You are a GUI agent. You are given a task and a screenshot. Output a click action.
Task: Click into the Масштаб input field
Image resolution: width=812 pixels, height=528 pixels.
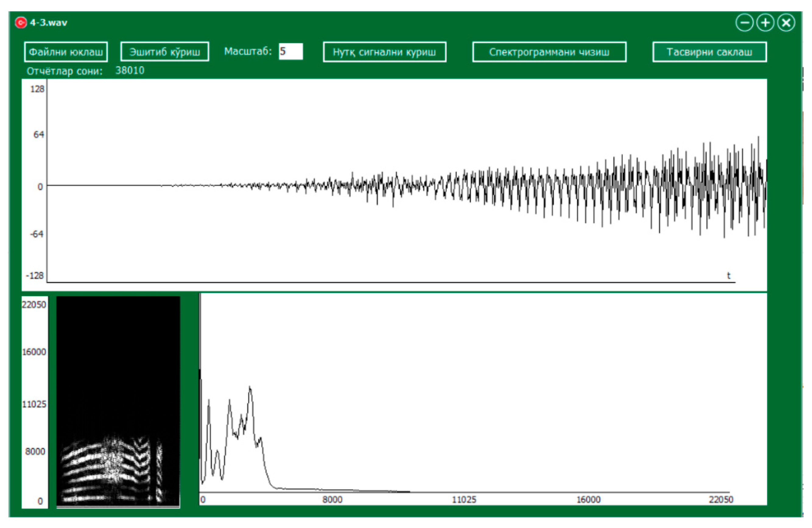(291, 51)
